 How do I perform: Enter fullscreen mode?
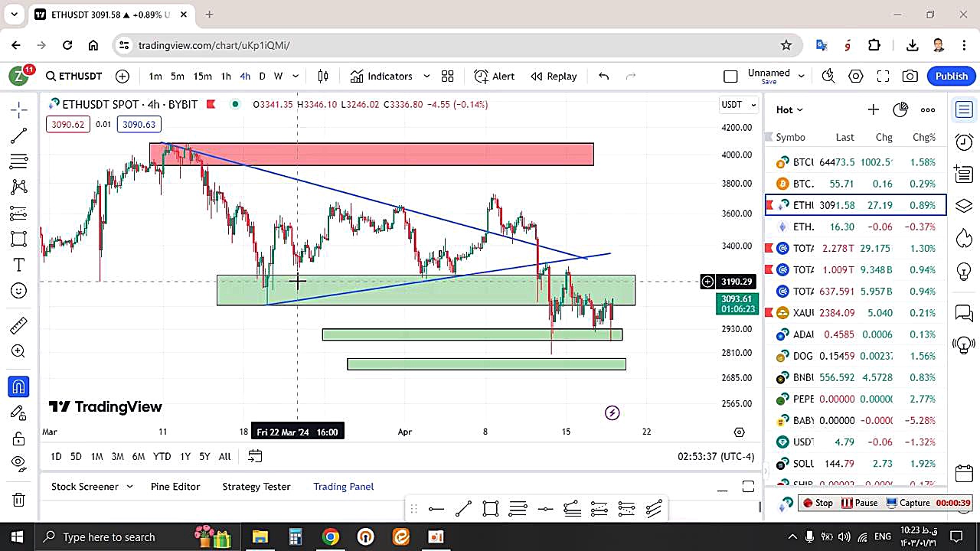coord(883,76)
